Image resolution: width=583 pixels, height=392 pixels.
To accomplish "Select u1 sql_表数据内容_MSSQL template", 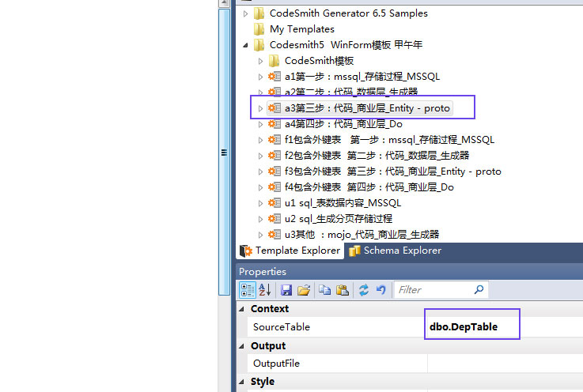I will click(343, 203).
